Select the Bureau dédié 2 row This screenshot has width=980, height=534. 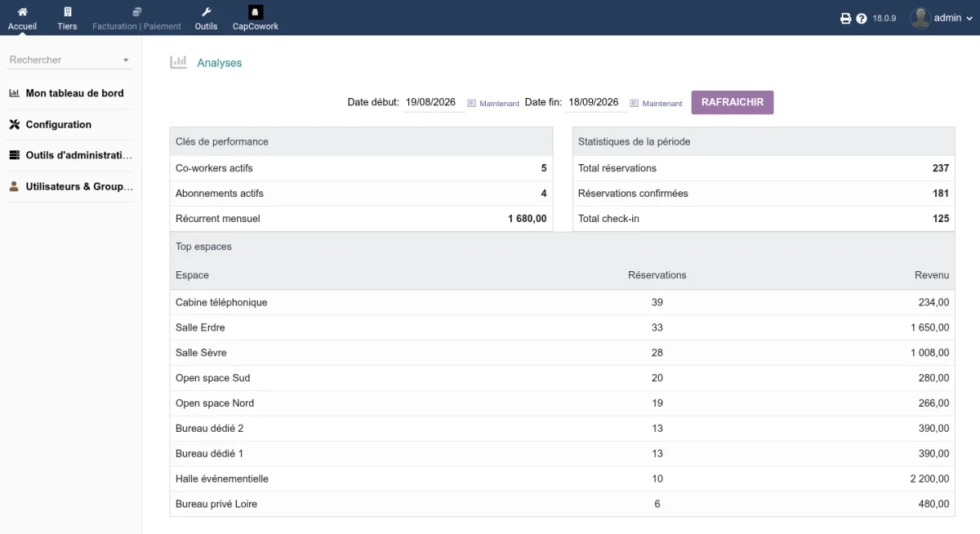click(x=562, y=429)
